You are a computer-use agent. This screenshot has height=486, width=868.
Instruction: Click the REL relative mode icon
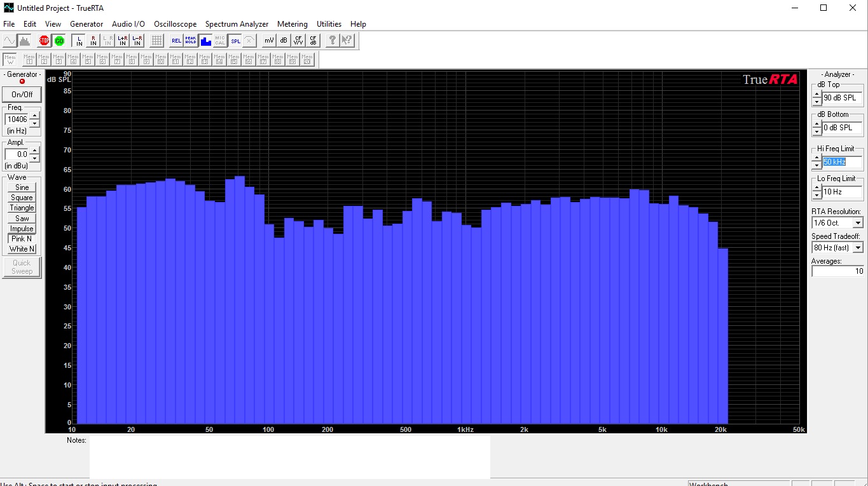(176, 41)
